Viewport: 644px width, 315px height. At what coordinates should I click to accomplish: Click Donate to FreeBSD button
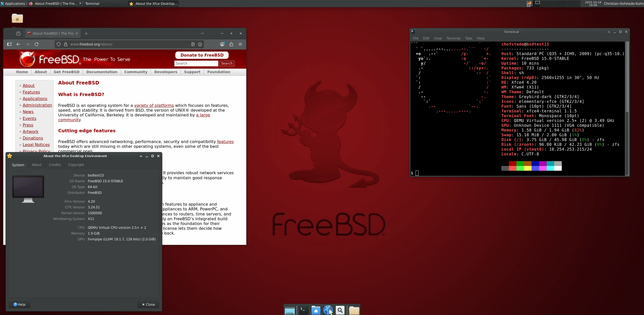coord(202,55)
